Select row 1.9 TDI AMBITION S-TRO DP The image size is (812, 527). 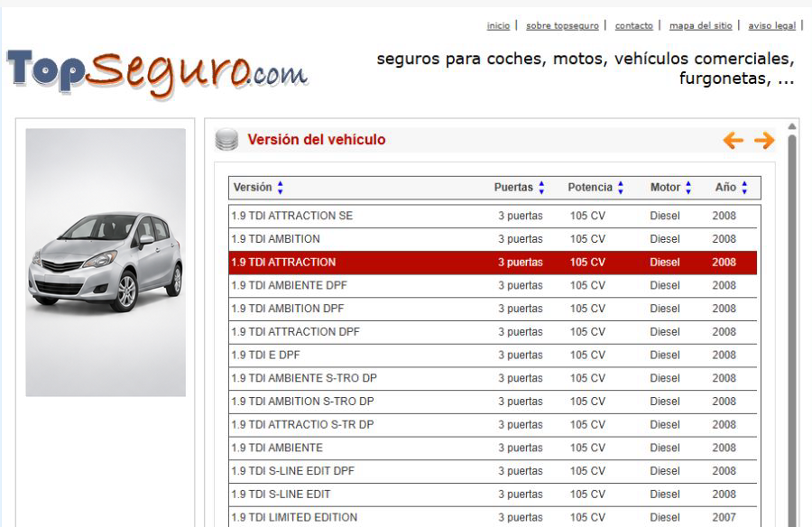tap(493, 402)
